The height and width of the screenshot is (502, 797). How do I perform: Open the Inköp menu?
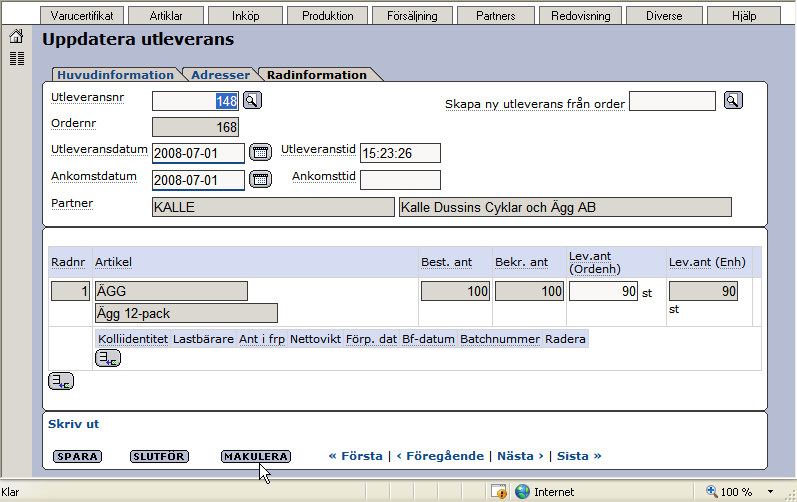pyautogui.click(x=246, y=16)
